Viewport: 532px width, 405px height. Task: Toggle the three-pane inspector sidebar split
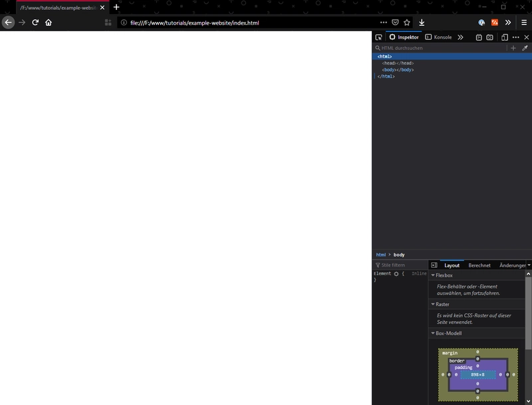pos(434,265)
